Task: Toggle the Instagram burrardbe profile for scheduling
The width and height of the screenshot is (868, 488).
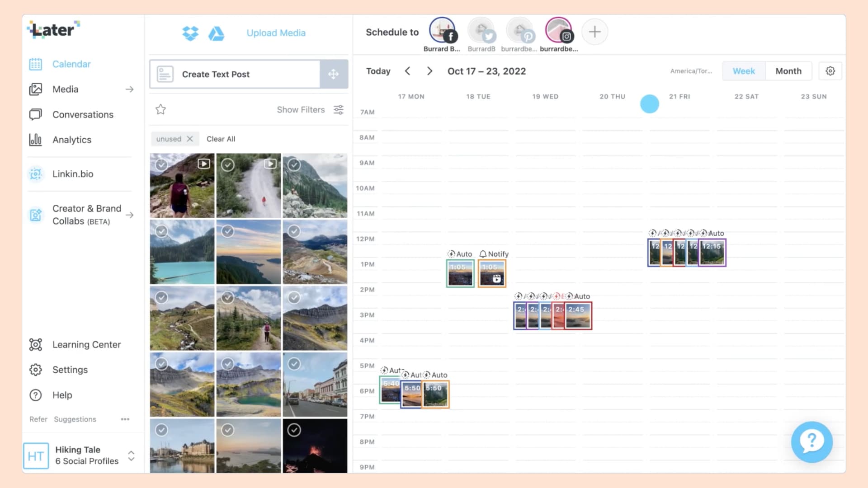Action: (559, 30)
